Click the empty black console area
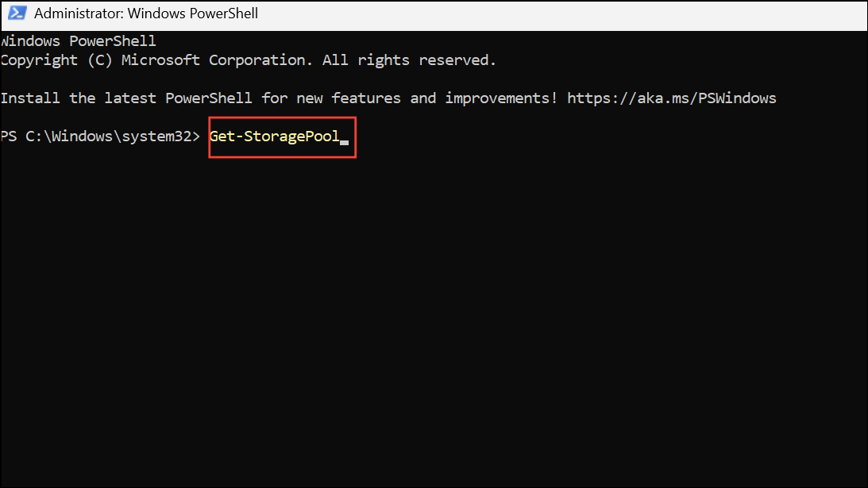 [434, 321]
